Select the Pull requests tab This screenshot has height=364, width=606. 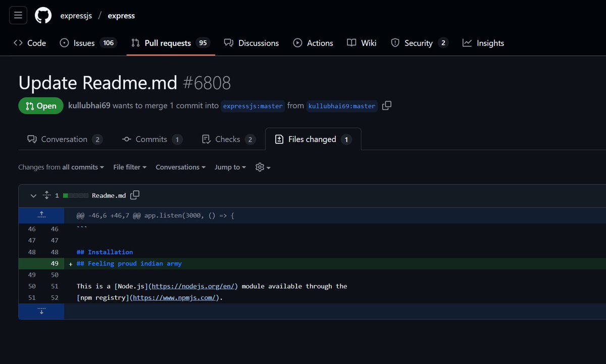click(171, 43)
